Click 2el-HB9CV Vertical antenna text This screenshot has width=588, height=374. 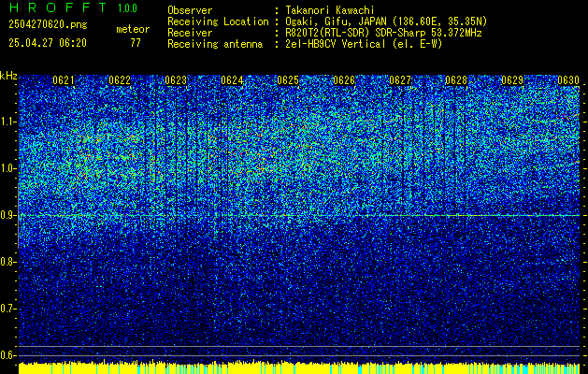coord(364,44)
